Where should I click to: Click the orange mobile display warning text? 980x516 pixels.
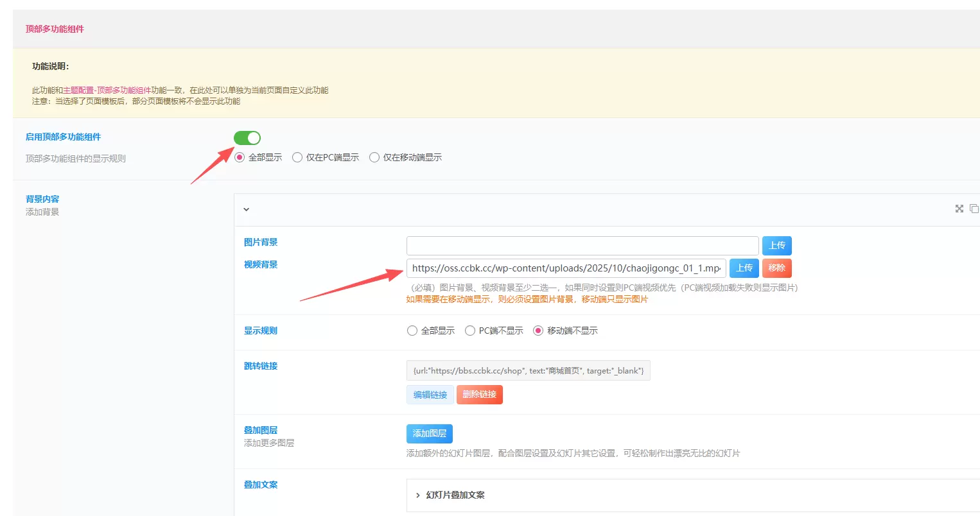point(527,299)
